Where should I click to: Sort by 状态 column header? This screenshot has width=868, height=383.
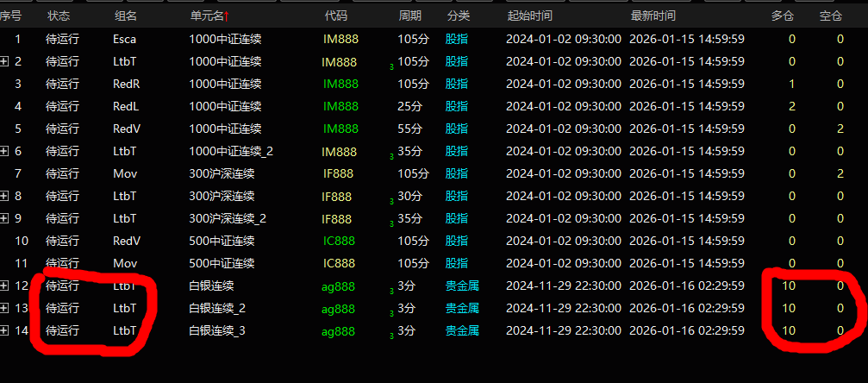coord(59,16)
